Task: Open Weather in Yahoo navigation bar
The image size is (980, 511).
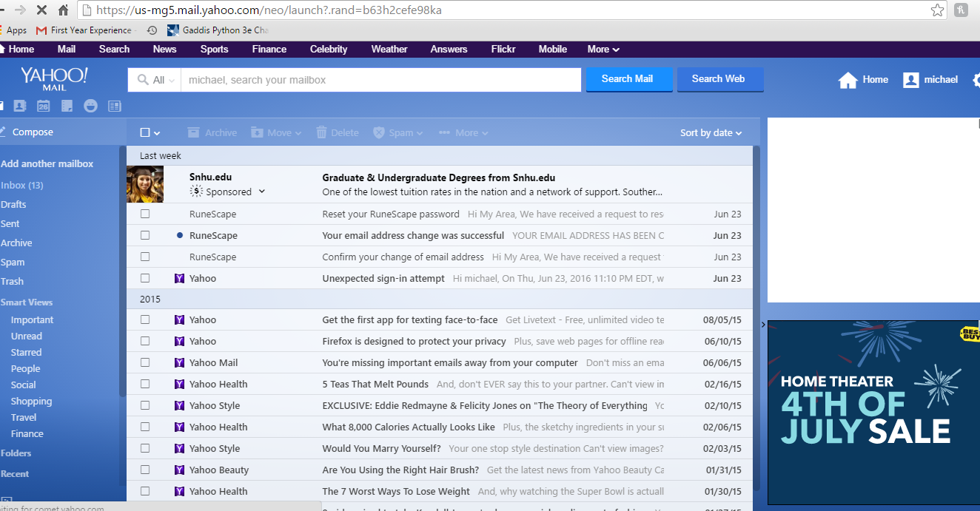Action: coord(389,49)
